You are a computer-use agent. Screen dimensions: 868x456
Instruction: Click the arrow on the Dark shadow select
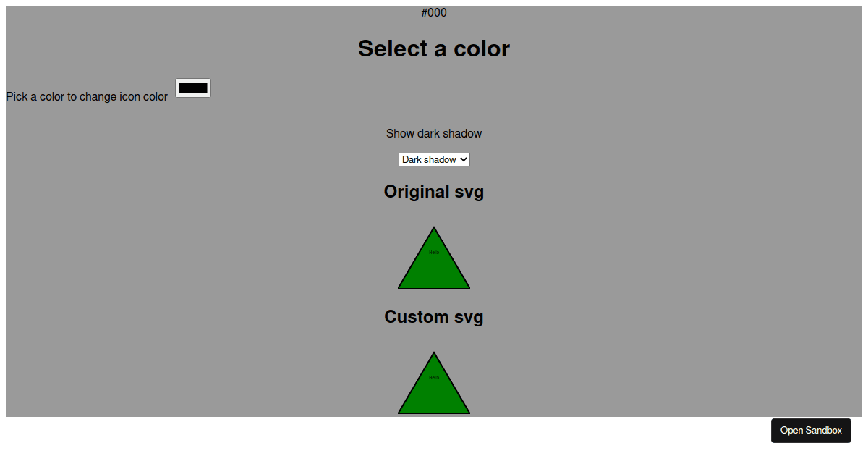(x=464, y=159)
